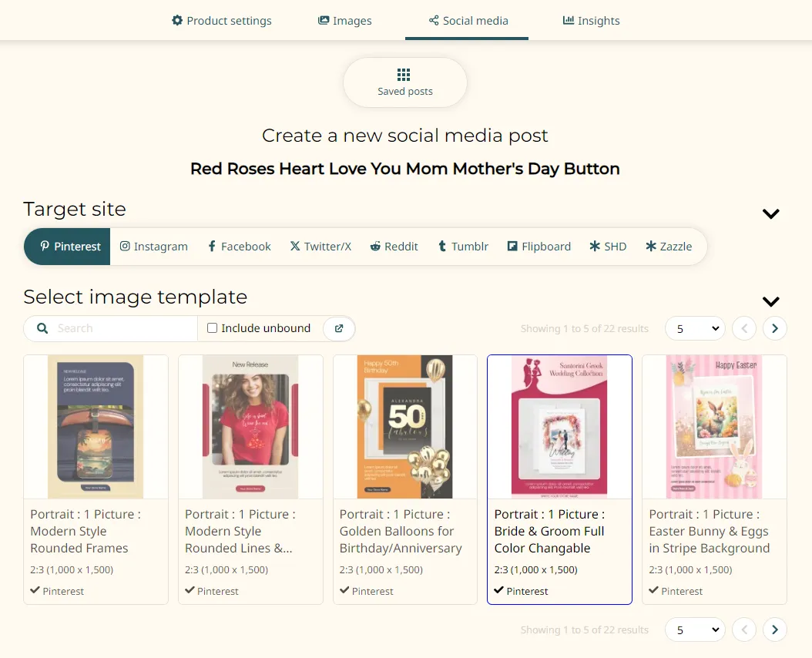Click the top previous page arrow
The width and height of the screenshot is (812, 658).
tap(744, 328)
